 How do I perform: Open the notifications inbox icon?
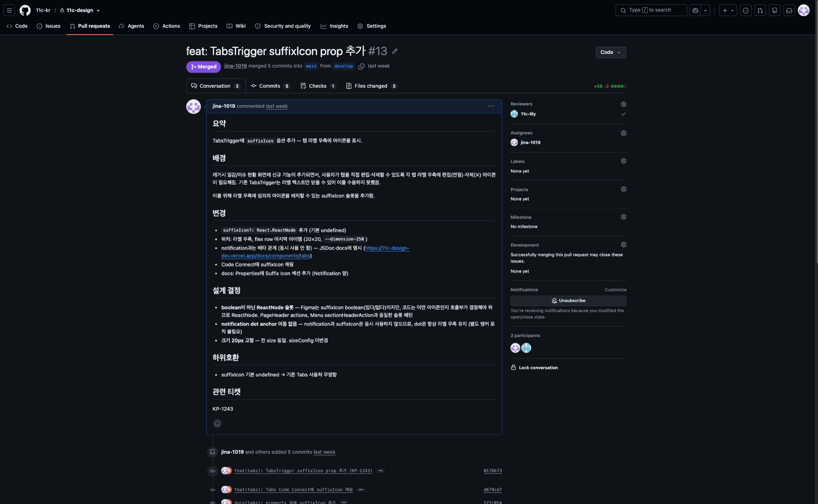click(789, 10)
